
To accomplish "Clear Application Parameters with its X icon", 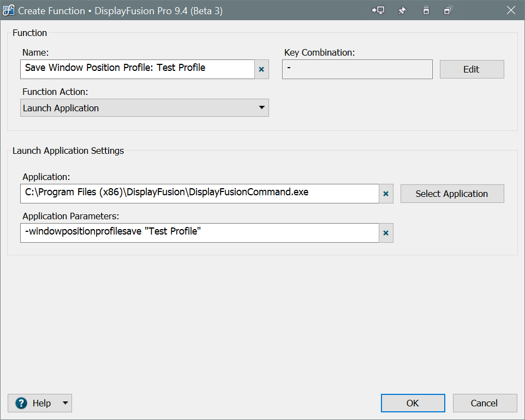I will [x=386, y=233].
